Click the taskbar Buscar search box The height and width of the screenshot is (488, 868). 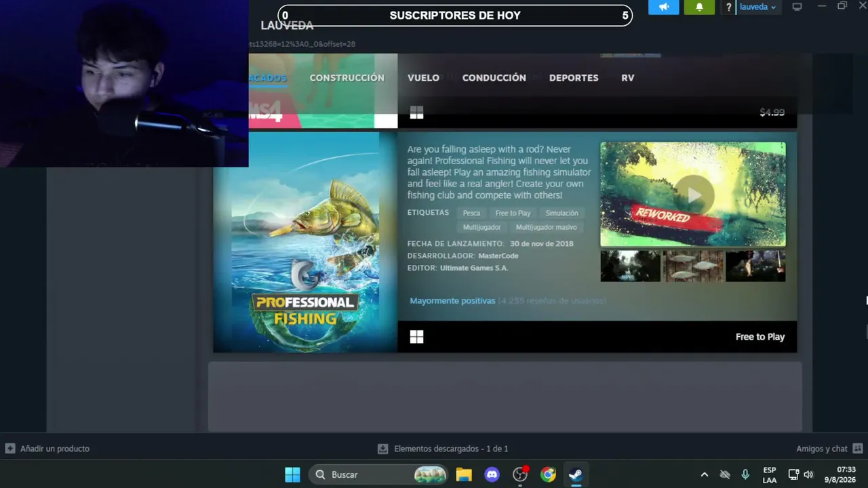pos(379,474)
